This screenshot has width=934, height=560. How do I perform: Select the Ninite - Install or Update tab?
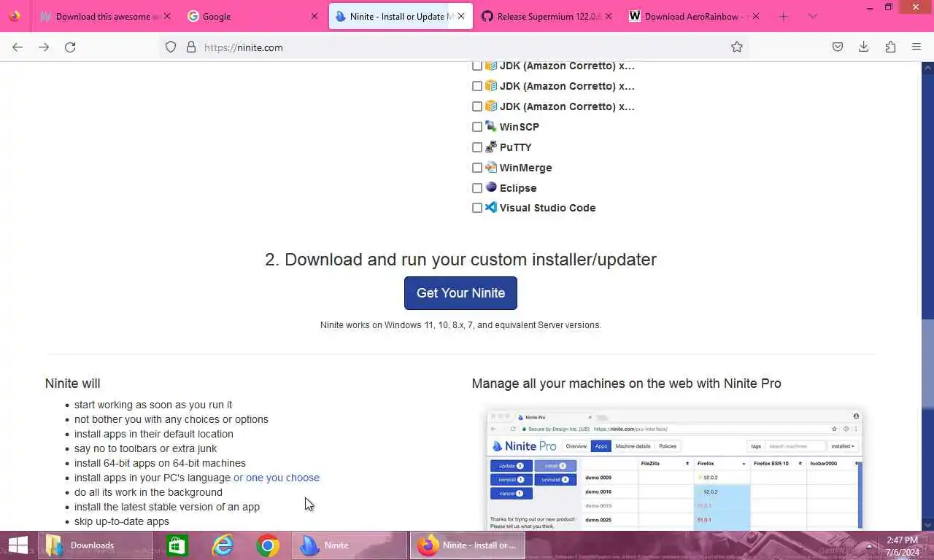point(401,16)
